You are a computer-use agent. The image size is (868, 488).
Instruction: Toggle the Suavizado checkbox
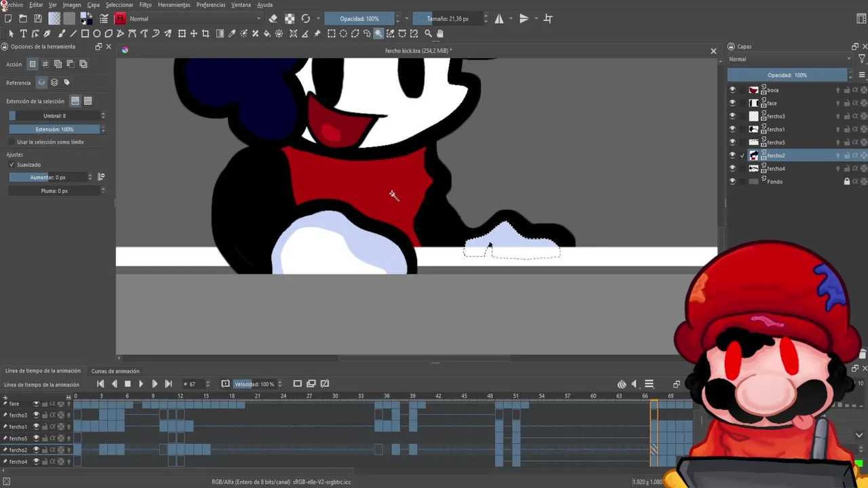point(12,165)
